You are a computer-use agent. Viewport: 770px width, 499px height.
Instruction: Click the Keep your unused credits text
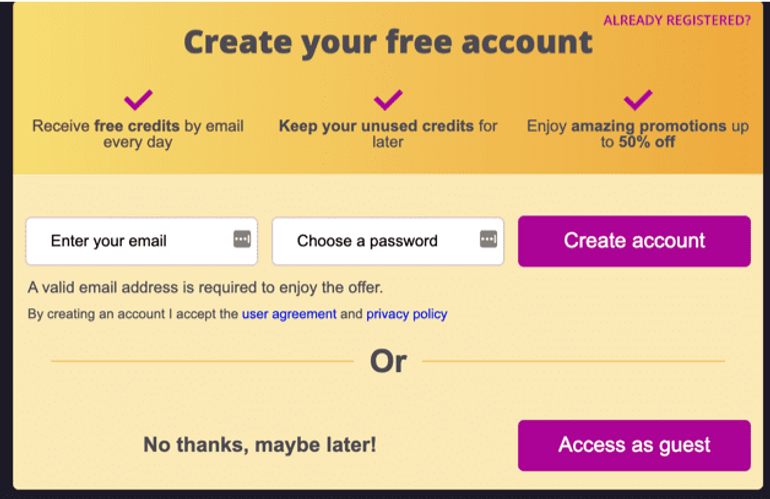[388, 134]
